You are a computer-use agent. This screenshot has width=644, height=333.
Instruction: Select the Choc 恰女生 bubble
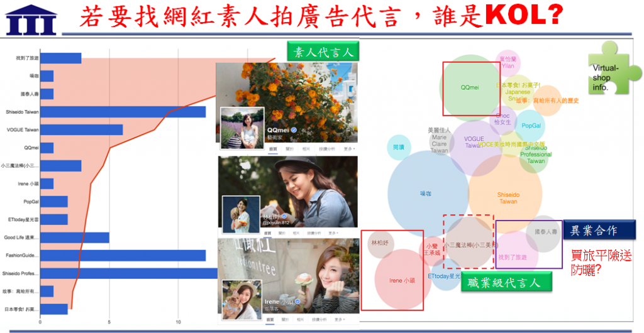pyautogui.click(x=502, y=119)
